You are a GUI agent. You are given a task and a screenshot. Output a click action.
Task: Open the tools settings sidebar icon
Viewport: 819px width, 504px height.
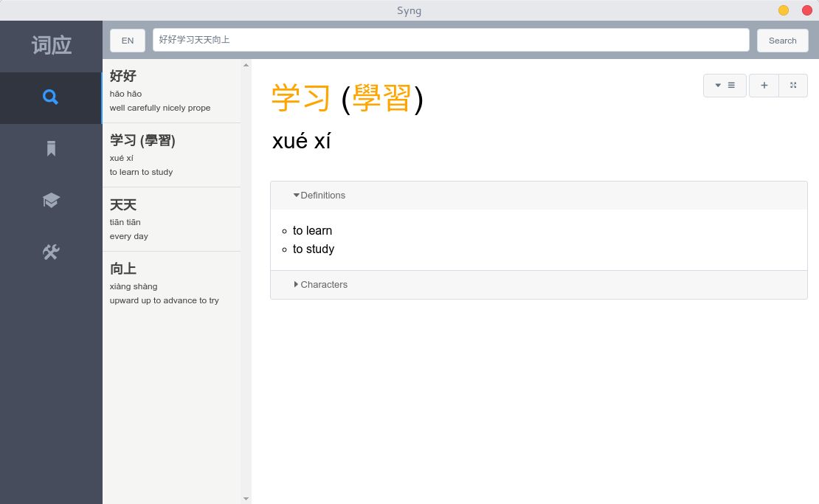(50, 252)
